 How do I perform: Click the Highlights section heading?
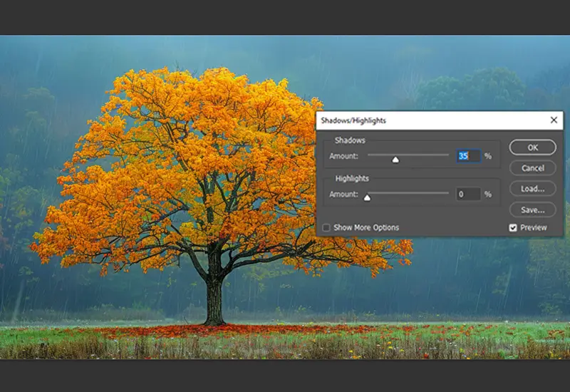(352, 179)
